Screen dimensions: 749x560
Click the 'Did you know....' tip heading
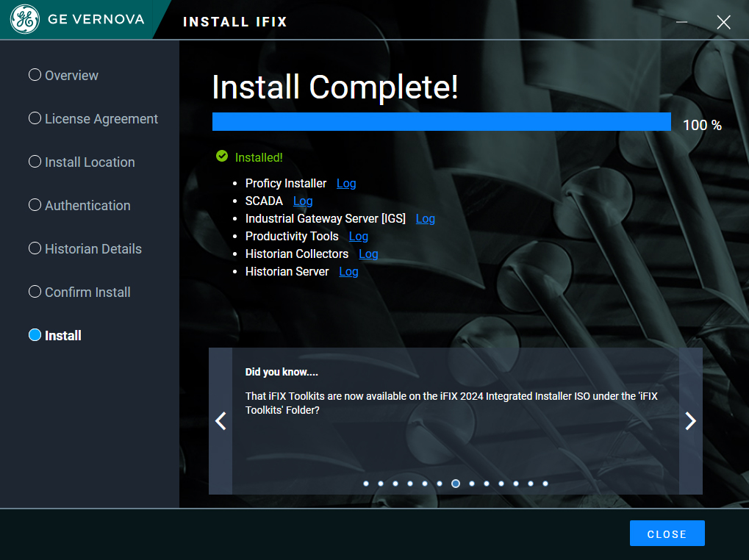click(282, 372)
